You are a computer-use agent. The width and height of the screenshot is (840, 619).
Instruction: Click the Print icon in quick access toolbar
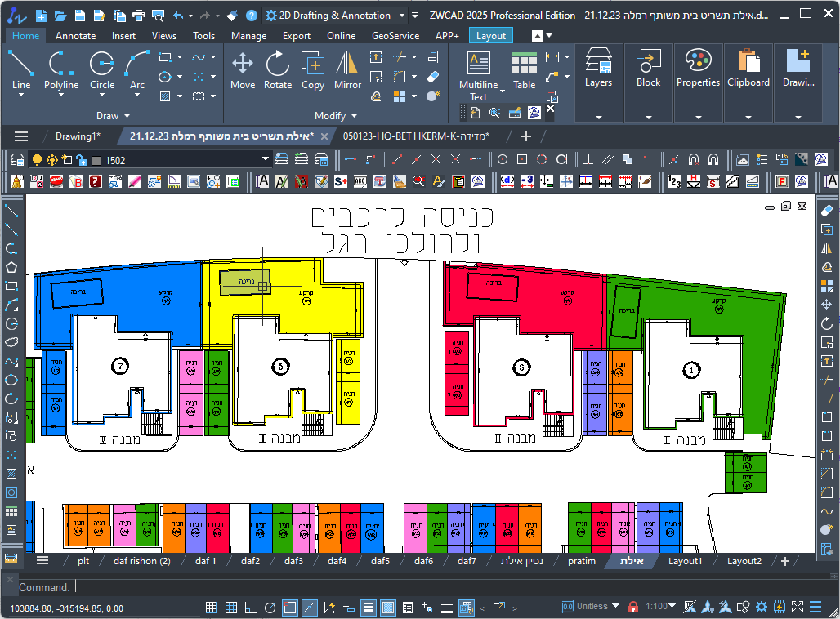click(x=138, y=16)
